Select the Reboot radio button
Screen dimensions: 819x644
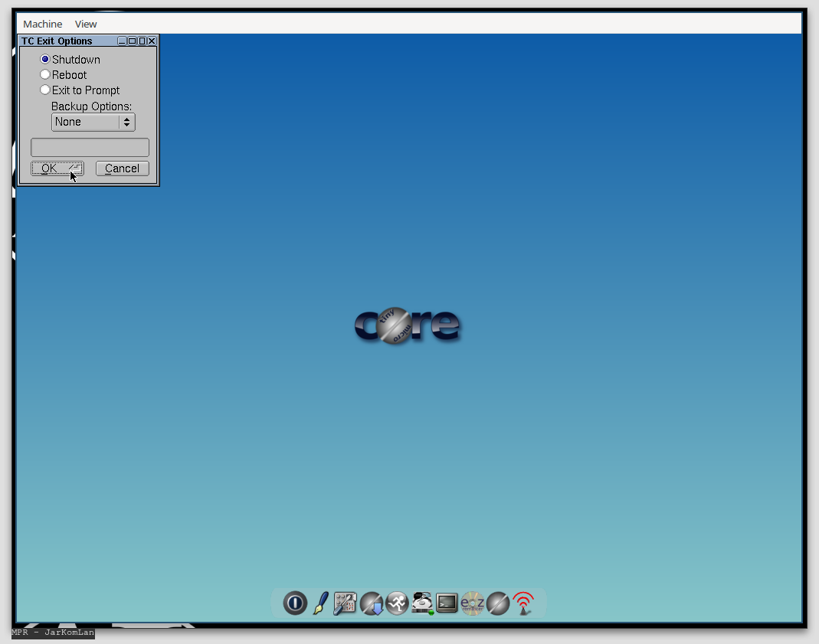coord(45,74)
